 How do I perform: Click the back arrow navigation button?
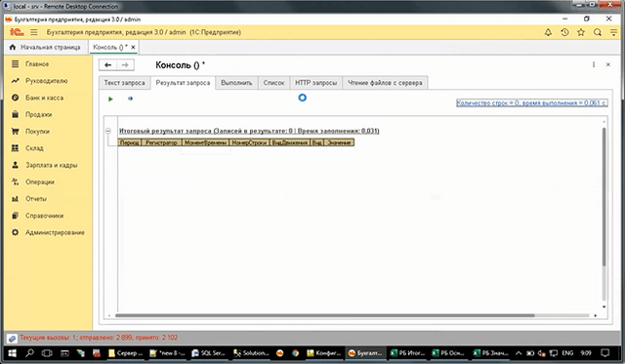point(107,65)
